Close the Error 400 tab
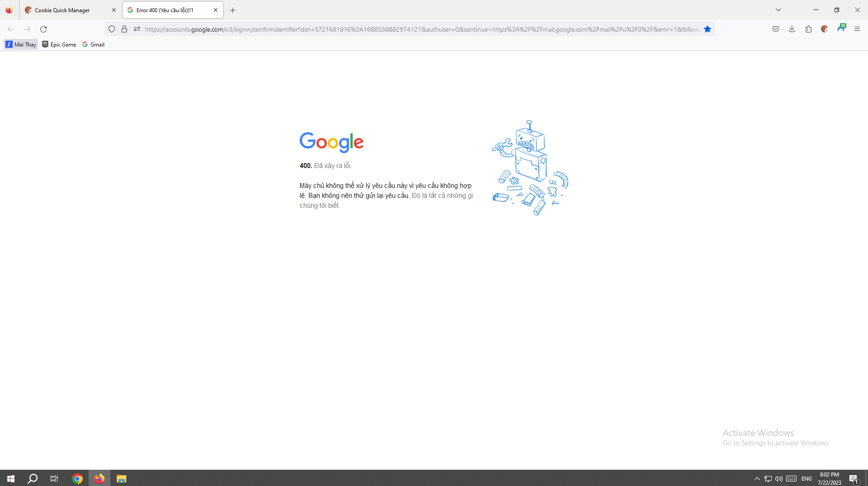The height and width of the screenshot is (486, 868). click(216, 10)
